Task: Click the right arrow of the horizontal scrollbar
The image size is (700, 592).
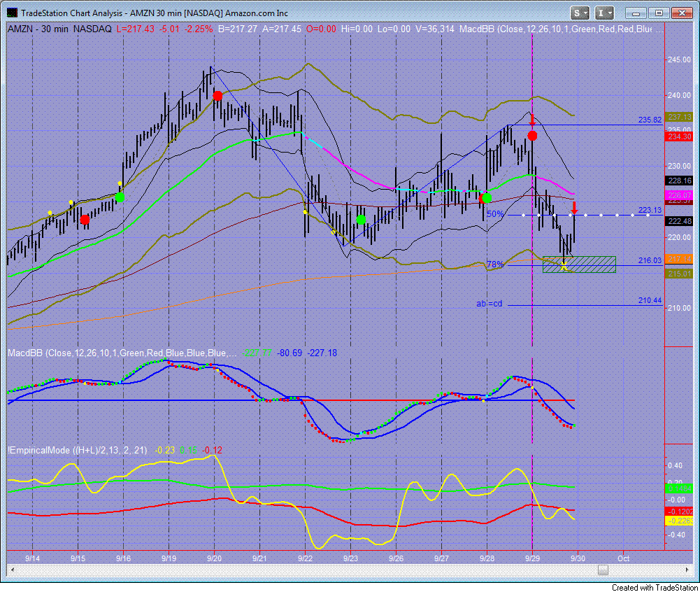Action: click(687, 570)
